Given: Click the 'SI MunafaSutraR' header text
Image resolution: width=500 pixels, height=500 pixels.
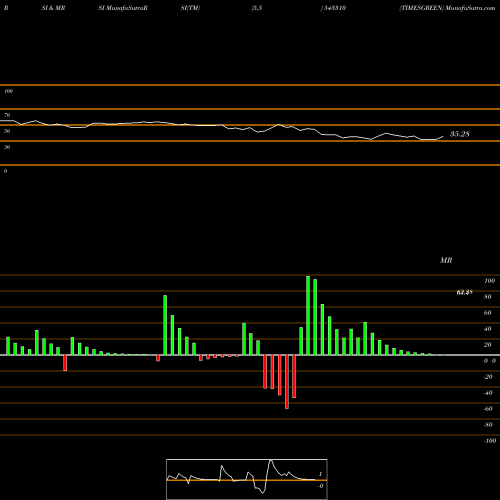Looking at the screenshot, I should coord(123,8).
